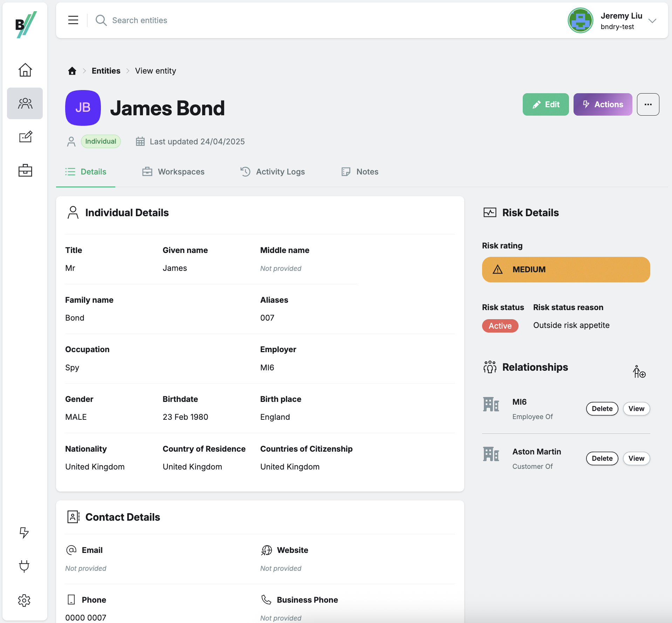Click the JB entity avatar
This screenshot has height=623, width=672.
click(x=83, y=108)
